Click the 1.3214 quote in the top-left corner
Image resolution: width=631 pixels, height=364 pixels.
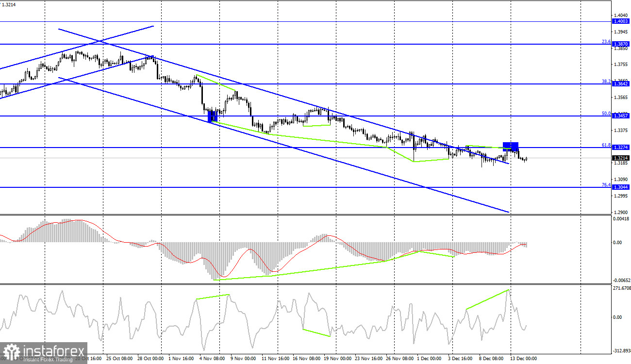tap(9, 4)
